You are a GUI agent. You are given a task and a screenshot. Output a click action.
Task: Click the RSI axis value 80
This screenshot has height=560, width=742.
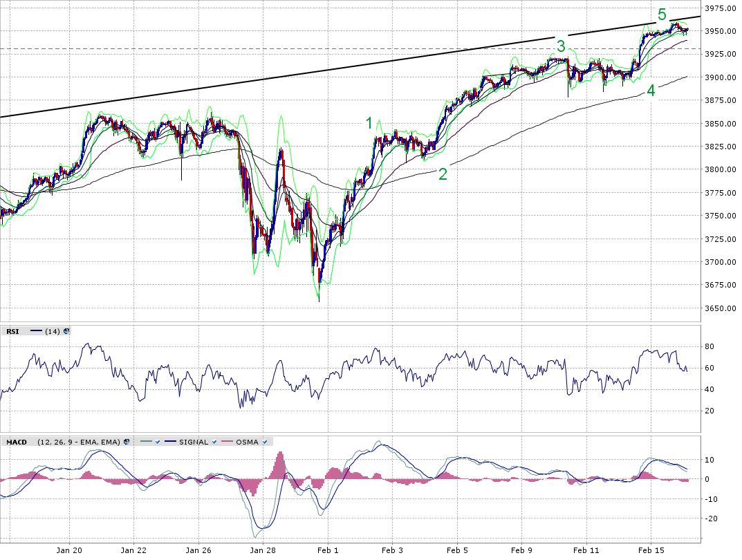[x=709, y=346]
